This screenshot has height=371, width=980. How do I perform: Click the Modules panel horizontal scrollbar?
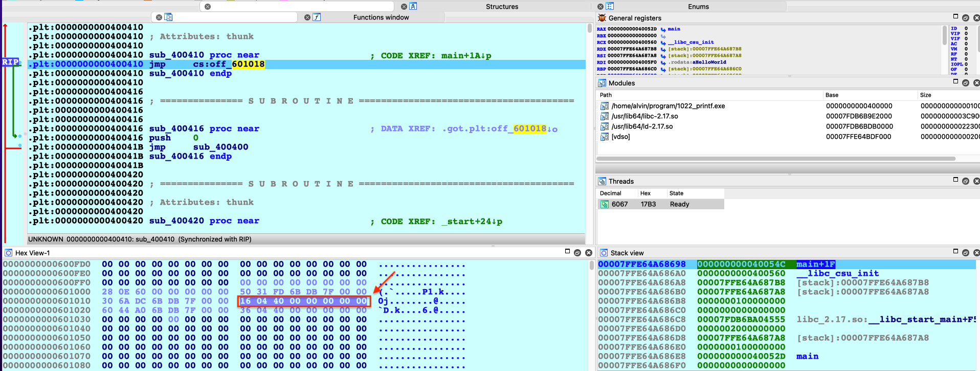(x=776, y=159)
